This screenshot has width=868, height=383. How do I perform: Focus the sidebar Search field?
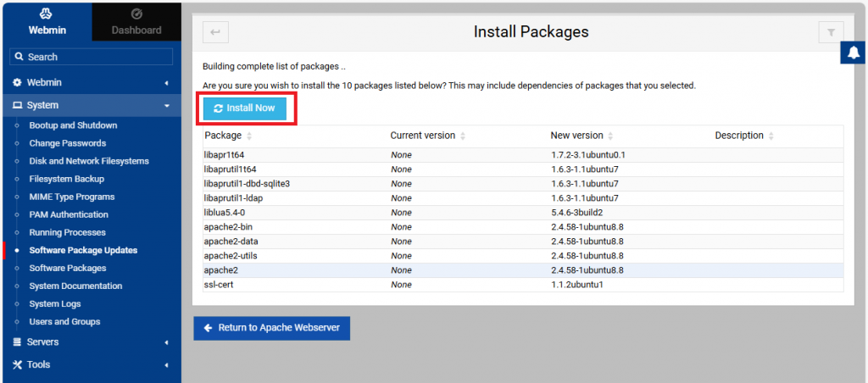tap(91, 57)
